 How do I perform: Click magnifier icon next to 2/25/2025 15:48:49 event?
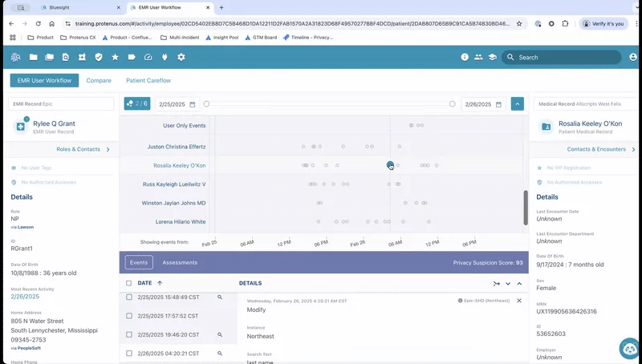(219, 297)
